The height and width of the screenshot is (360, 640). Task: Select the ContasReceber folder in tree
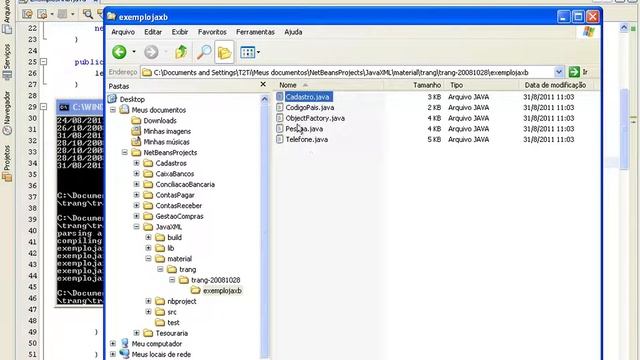click(178, 205)
